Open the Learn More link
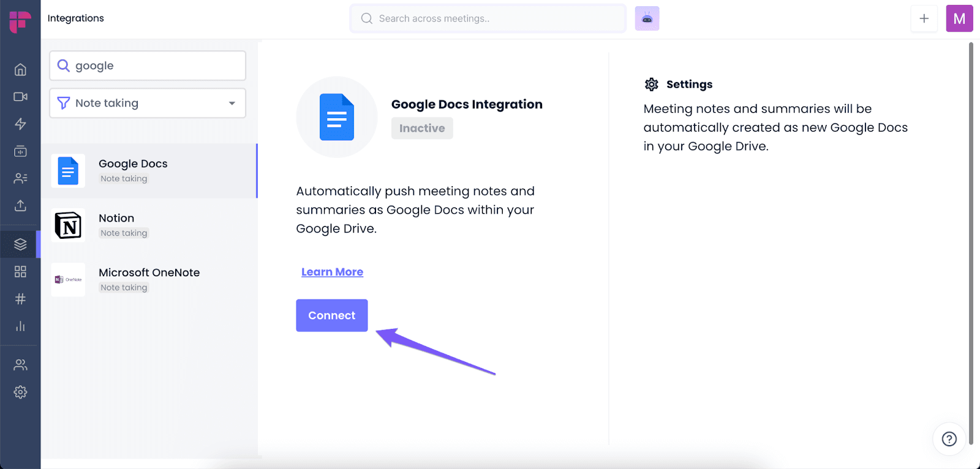The height and width of the screenshot is (469, 980). [332, 272]
